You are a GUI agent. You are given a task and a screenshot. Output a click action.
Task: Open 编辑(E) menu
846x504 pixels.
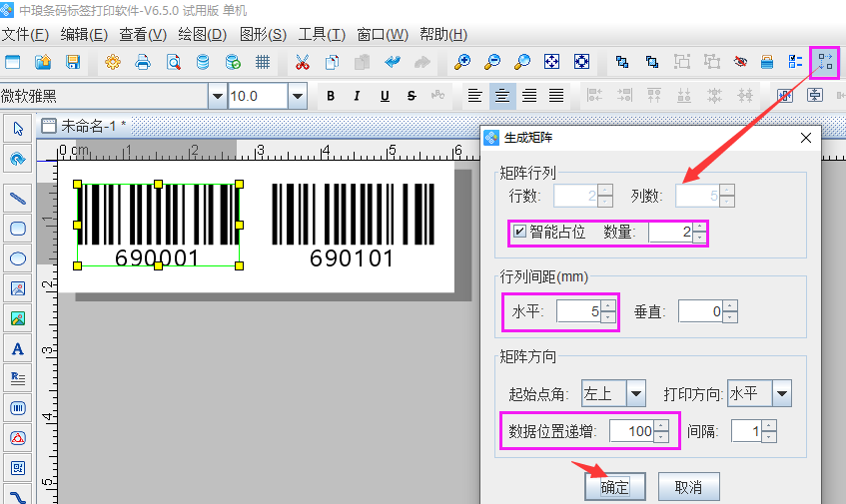click(x=84, y=35)
